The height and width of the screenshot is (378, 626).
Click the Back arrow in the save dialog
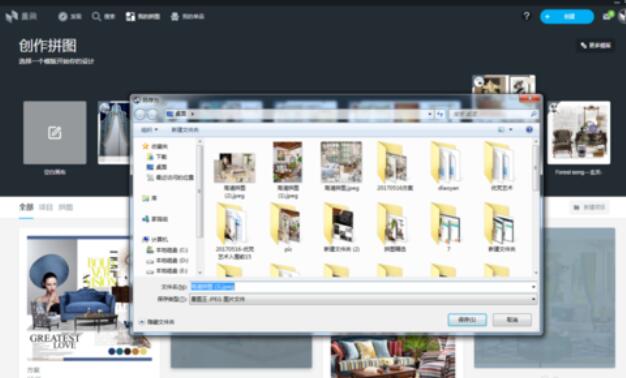(x=140, y=114)
